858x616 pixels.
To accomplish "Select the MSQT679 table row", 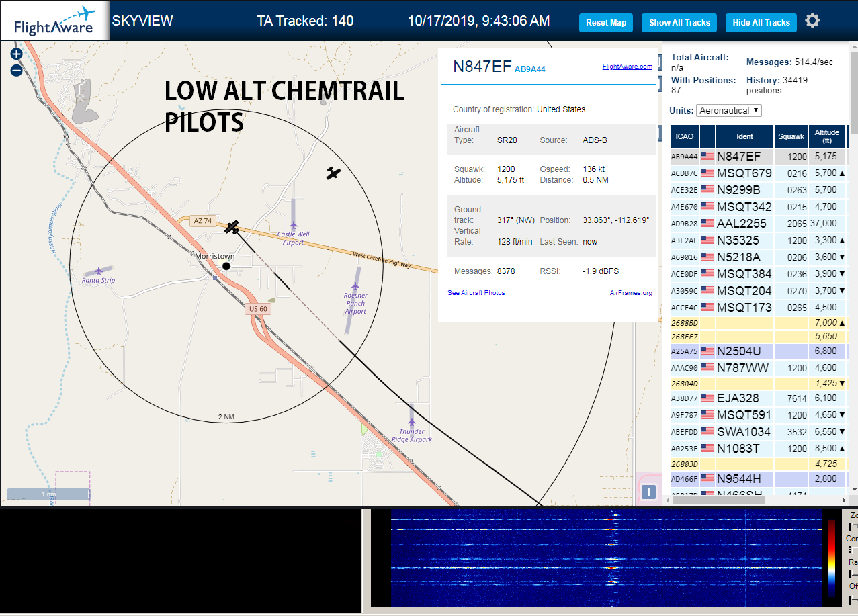I will [759, 173].
